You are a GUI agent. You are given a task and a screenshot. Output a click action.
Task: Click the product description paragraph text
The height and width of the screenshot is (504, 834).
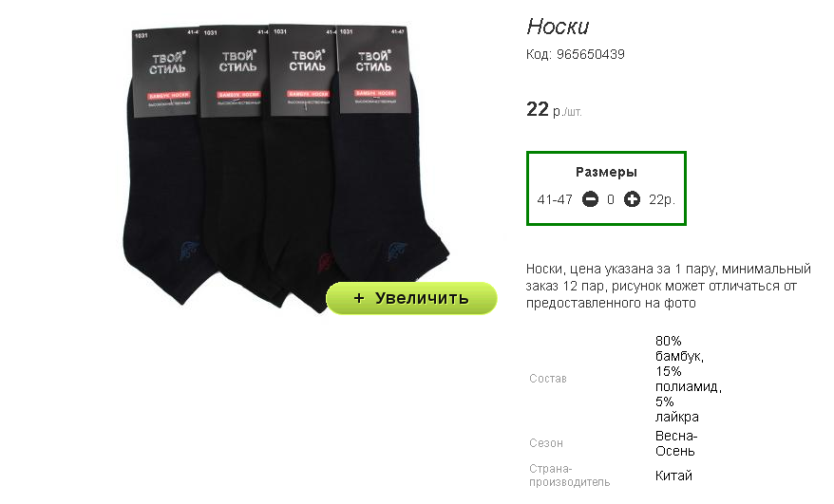tap(668, 286)
